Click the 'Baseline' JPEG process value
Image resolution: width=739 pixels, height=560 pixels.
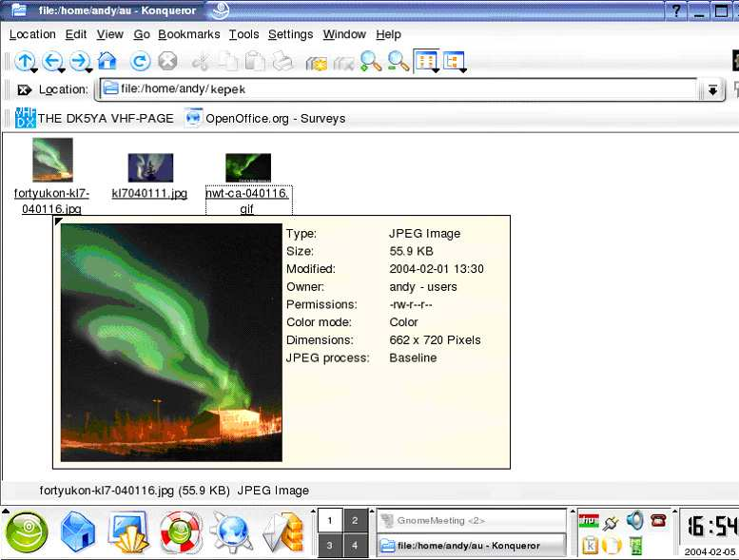[x=413, y=357]
